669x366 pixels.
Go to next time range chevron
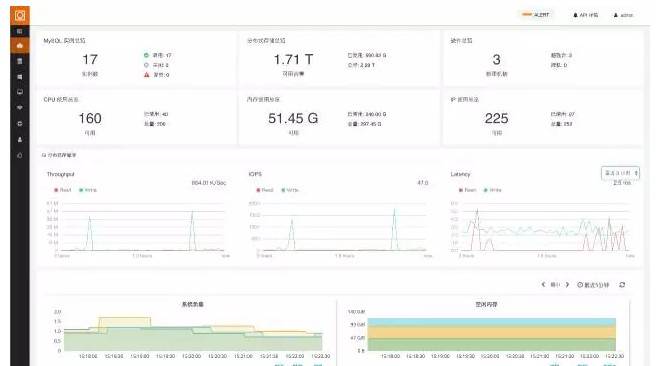pyautogui.click(x=567, y=285)
